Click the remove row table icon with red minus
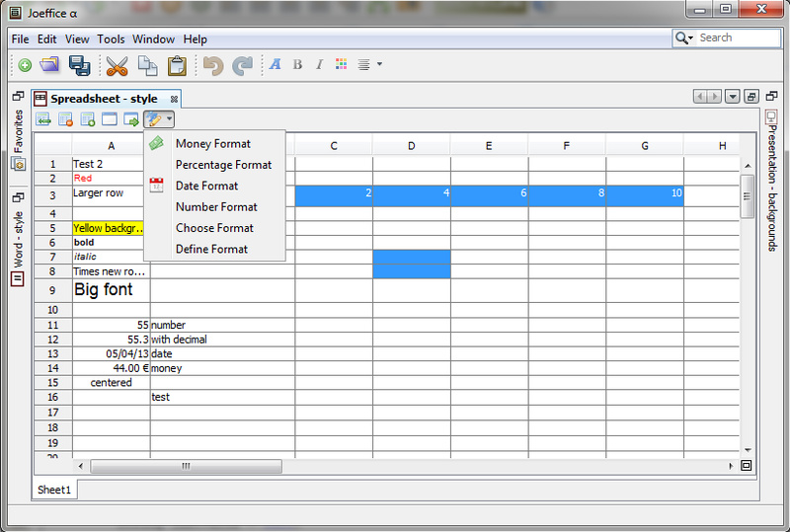790x532 pixels. pos(65,119)
